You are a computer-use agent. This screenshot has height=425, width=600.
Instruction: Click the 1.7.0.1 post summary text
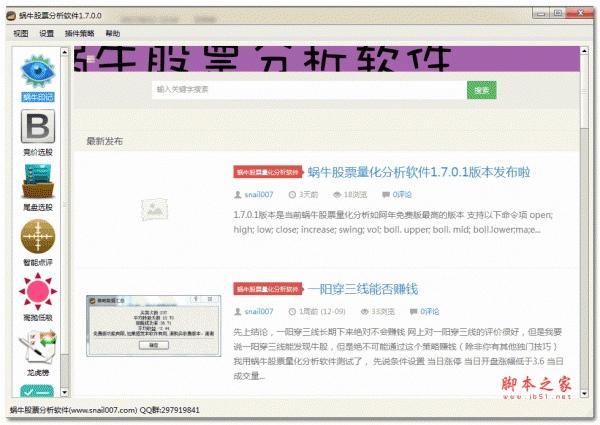(393, 222)
